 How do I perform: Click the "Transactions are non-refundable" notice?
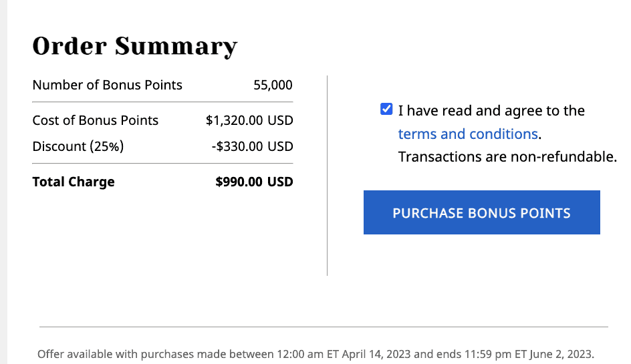507,157
